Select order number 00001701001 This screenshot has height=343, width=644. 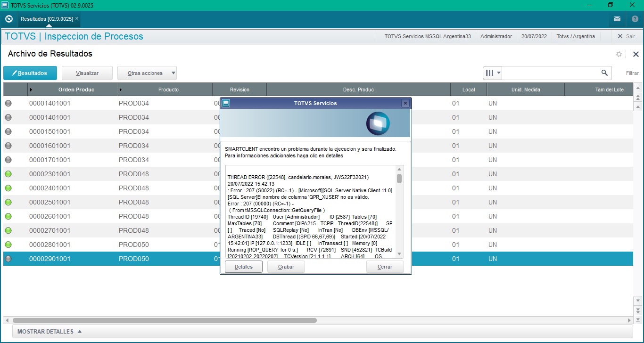pos(50,160)
